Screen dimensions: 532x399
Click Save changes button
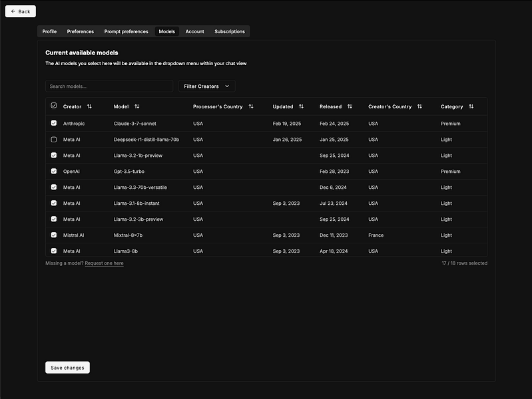point(67,368)
